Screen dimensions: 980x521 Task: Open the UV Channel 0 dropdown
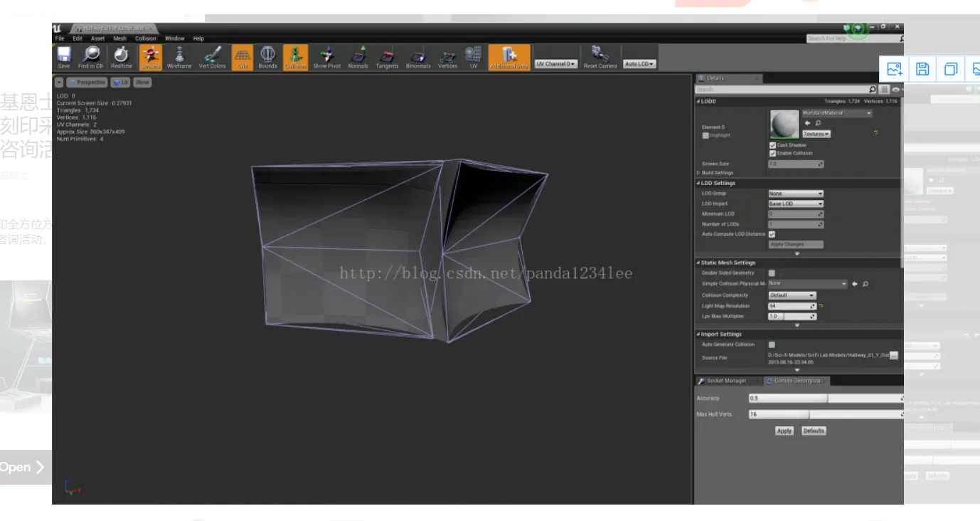[x=556, y=63]
